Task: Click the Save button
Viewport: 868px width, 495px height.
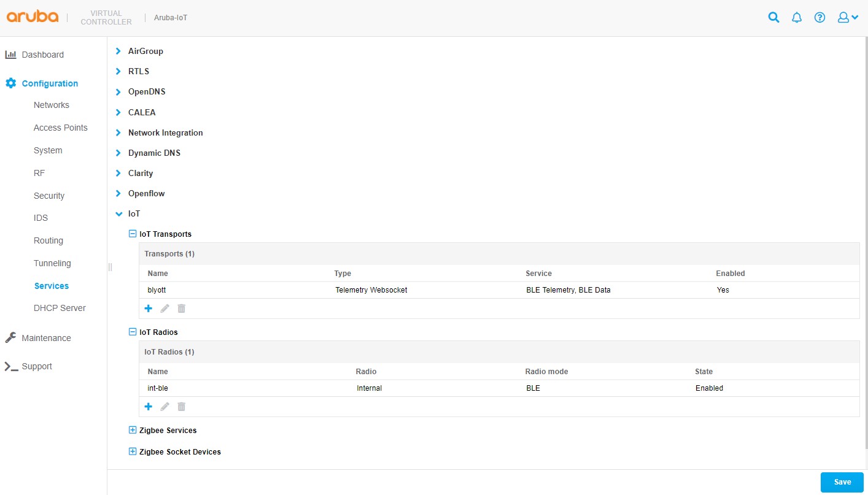Action: click(x=842, y=482)
